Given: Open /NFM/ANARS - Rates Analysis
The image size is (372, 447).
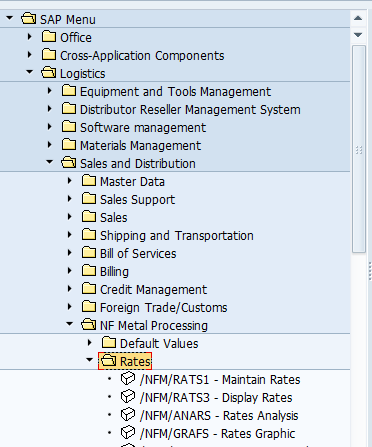Looking at the screenshot, I should pos(219,416).
